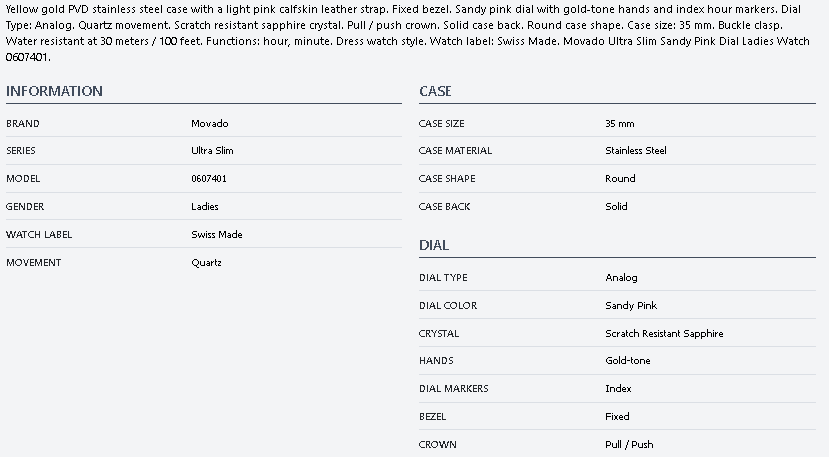The width and height of the screenshot is (829, 457).
Task: Click the DIAL section heading
Action: (434, 245)
